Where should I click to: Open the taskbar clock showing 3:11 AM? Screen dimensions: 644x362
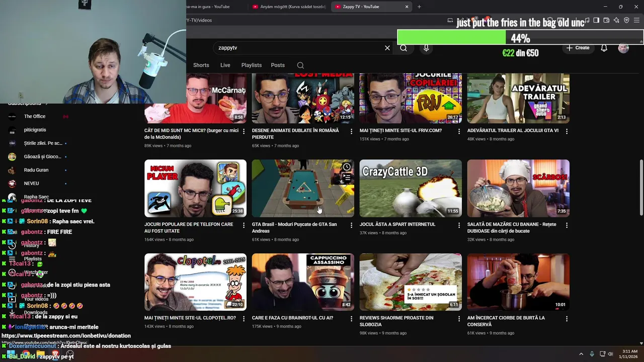click(629, 354)
